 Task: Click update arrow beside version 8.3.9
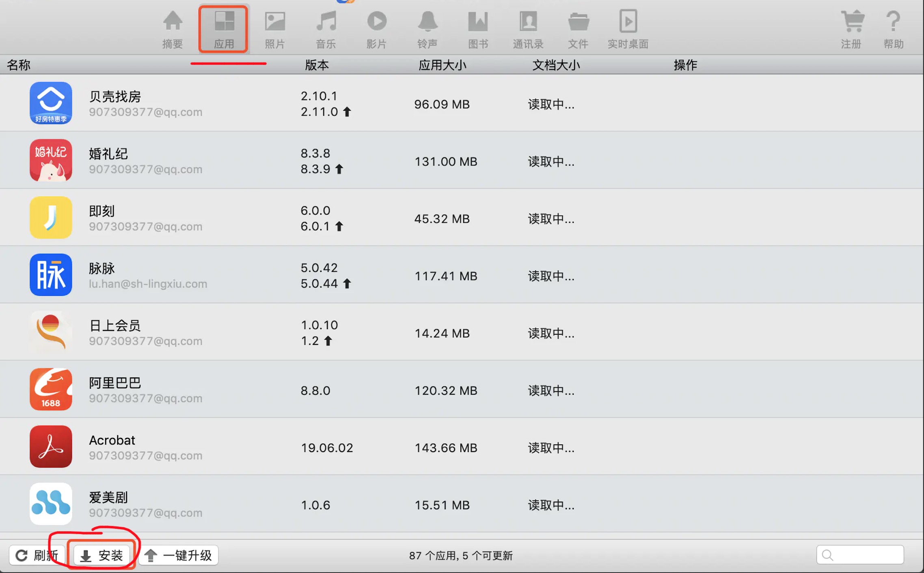pos(339,169)
